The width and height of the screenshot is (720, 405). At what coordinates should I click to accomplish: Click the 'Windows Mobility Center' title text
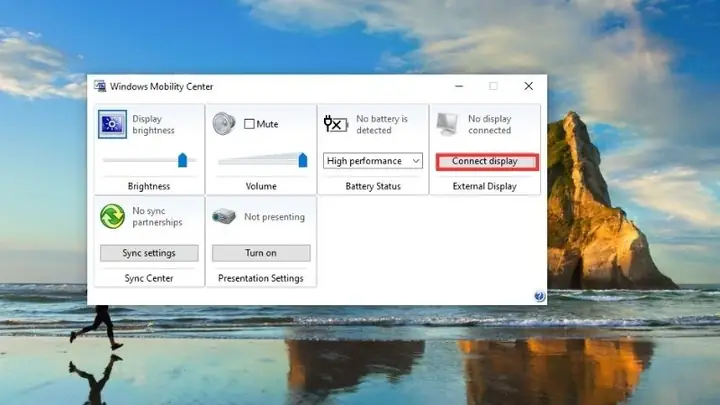point(162,86)
